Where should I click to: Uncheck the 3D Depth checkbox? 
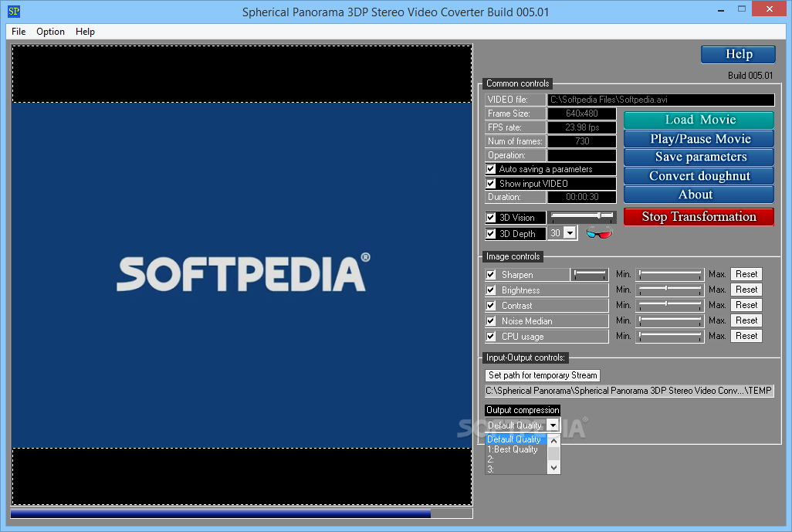[x=491, y=233]
